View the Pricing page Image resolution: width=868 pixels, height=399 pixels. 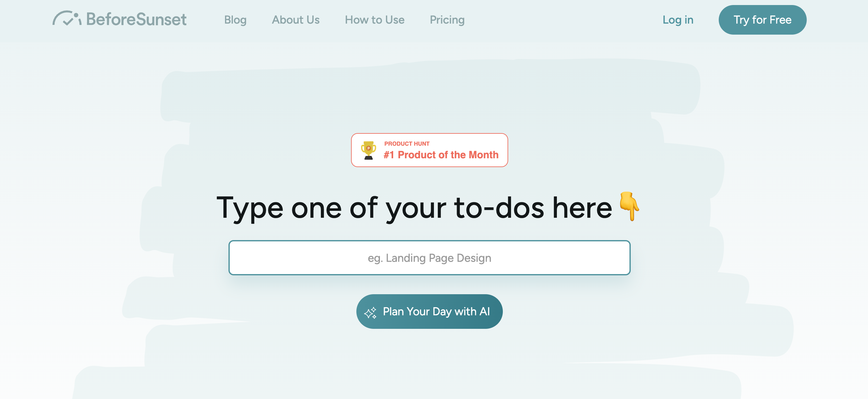[x=447, y=20]
